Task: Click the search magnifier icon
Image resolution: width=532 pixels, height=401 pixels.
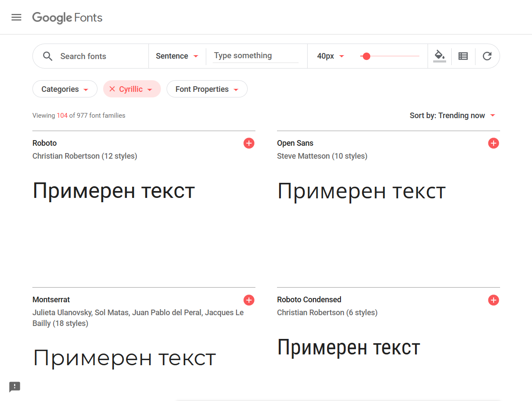Action: click(x=48, y=56)
